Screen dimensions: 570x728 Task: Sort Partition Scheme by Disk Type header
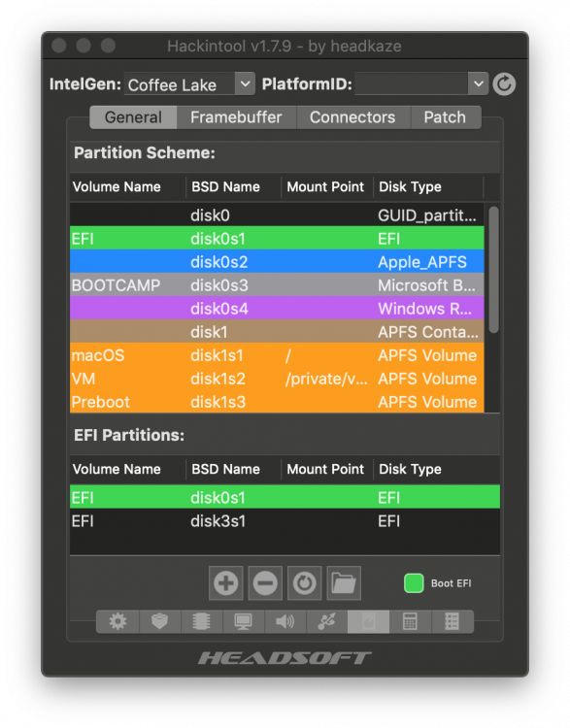[x=428, y=187]
